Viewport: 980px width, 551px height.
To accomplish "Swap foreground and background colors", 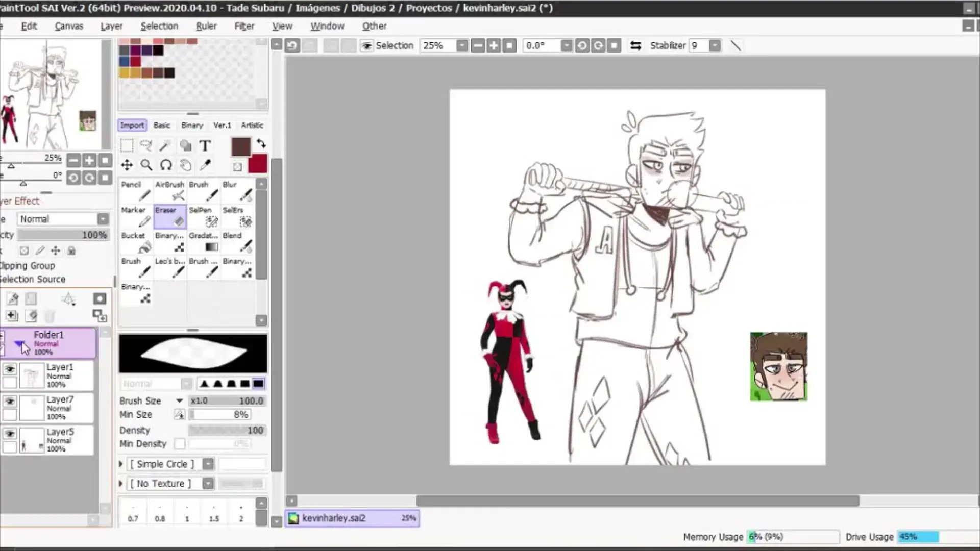I will pos(261,143).
